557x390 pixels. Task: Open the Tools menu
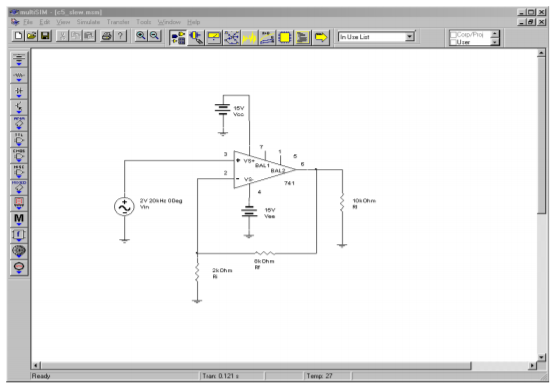[x=144, y=22]
